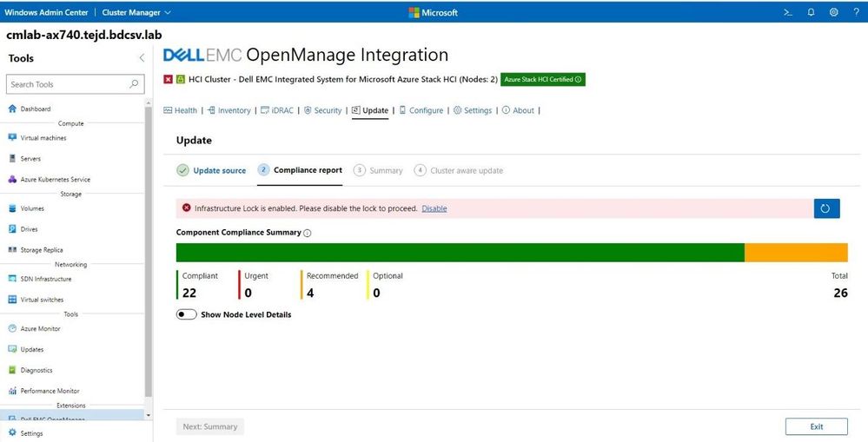This screenshot has height=442, width=868.
Task: Click sidebar scrollbar down arrow
Action: click(148, 415)
